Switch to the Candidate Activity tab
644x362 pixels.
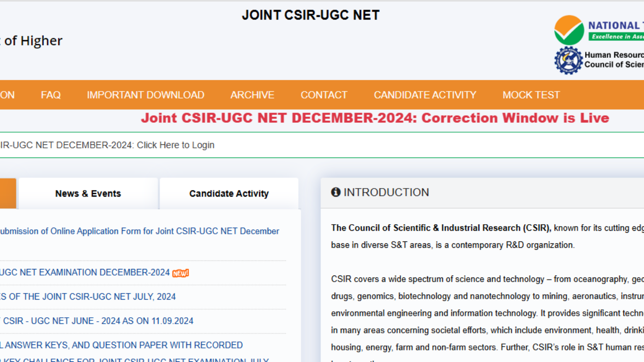pos(229,193)
